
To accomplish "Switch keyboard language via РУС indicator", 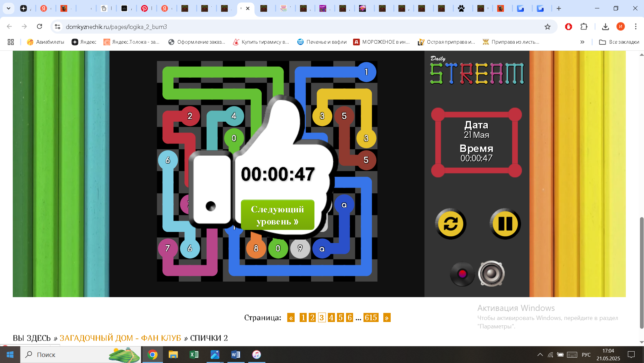I will (586, 355).
